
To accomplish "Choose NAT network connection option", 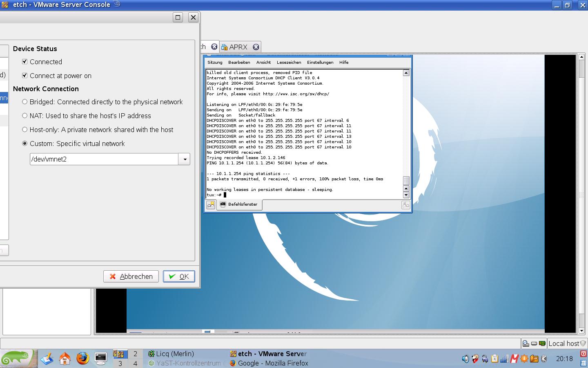I will click(25, 116).
